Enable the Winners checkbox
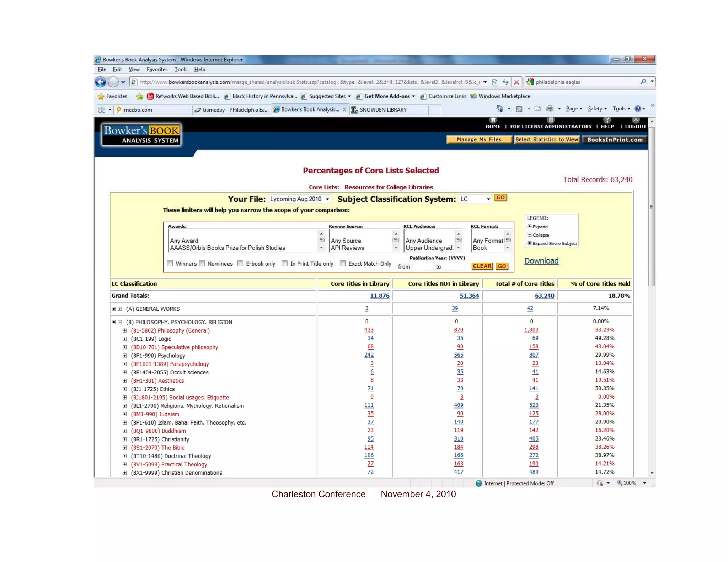 pyautogui.click(x=170, y=264)
